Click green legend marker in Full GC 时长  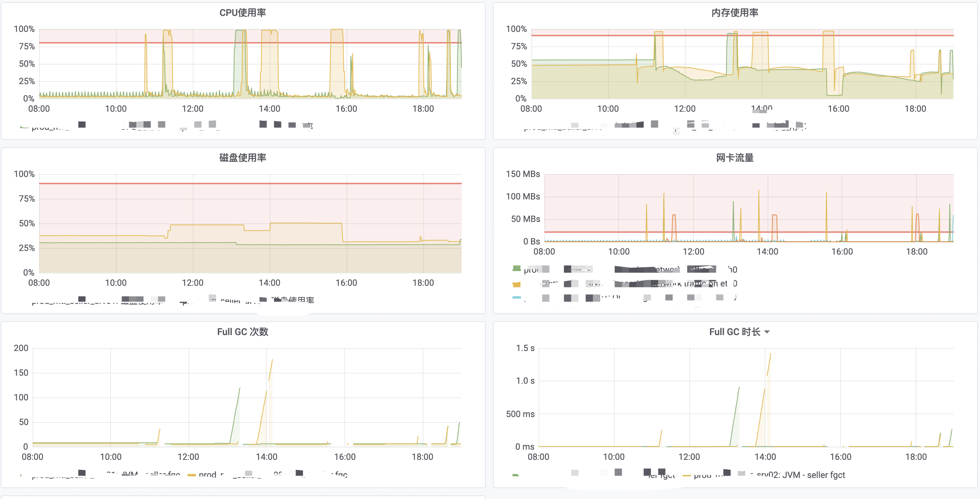click(515, 475)
